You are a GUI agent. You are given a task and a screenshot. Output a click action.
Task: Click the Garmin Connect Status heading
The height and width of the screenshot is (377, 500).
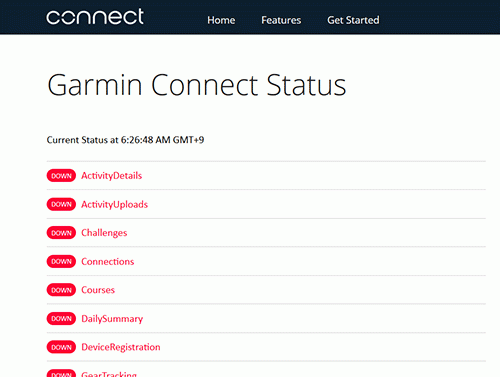pos(197,85)
